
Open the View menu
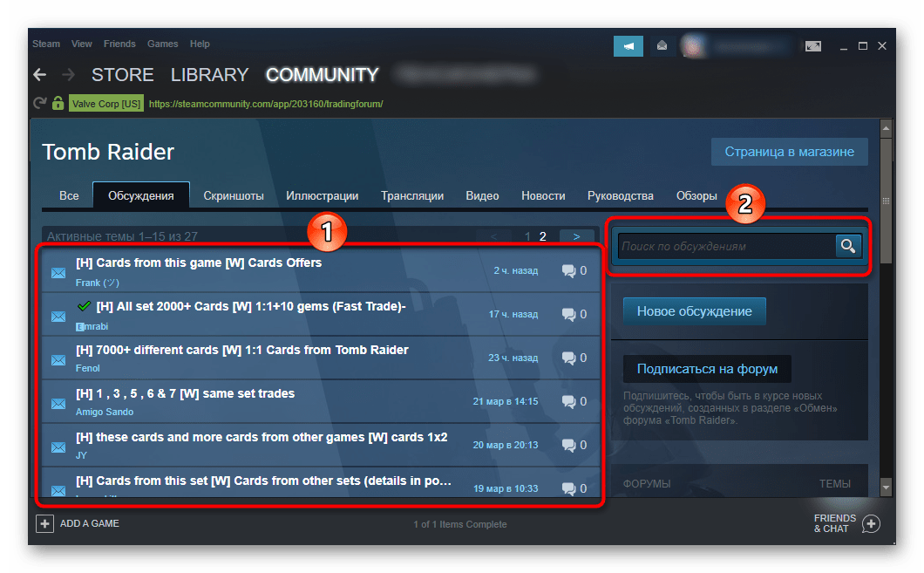(81, 44)
